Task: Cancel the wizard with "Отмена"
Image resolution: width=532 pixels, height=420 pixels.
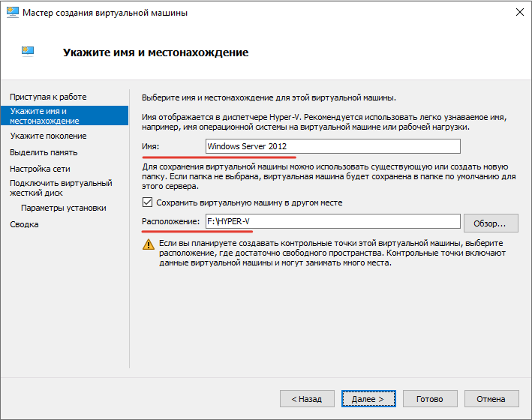Action: pos(491,399)
